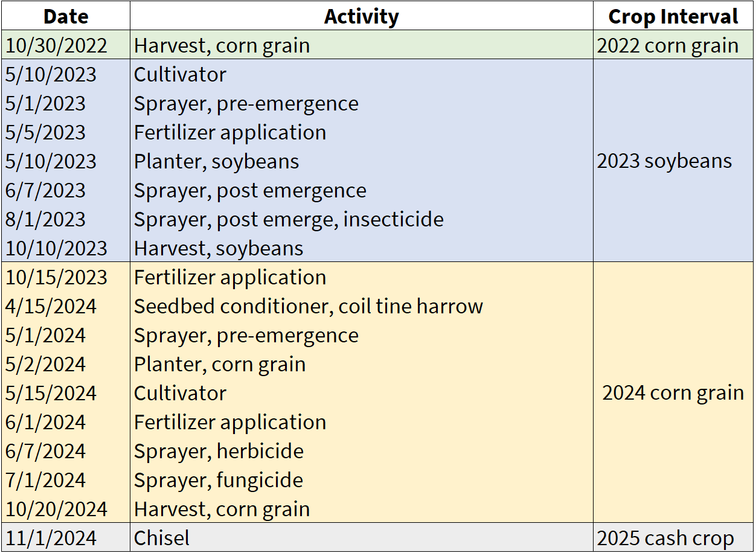Select the Sprayer, fungicide activity cell
Image resolution: width=756 pixels, height=553 pixels.
219,480
